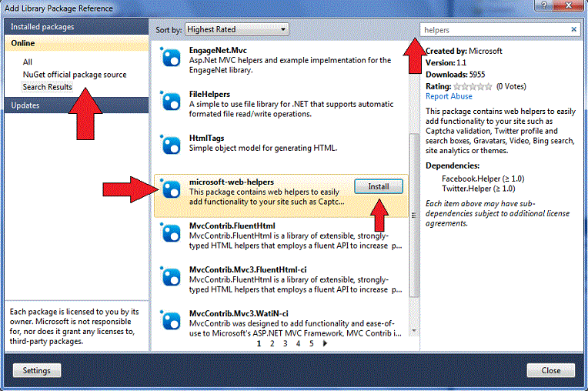Select the FileHelpers package title
The height and width of the screenshot is (391, 588).
click(x=209, y=94)
